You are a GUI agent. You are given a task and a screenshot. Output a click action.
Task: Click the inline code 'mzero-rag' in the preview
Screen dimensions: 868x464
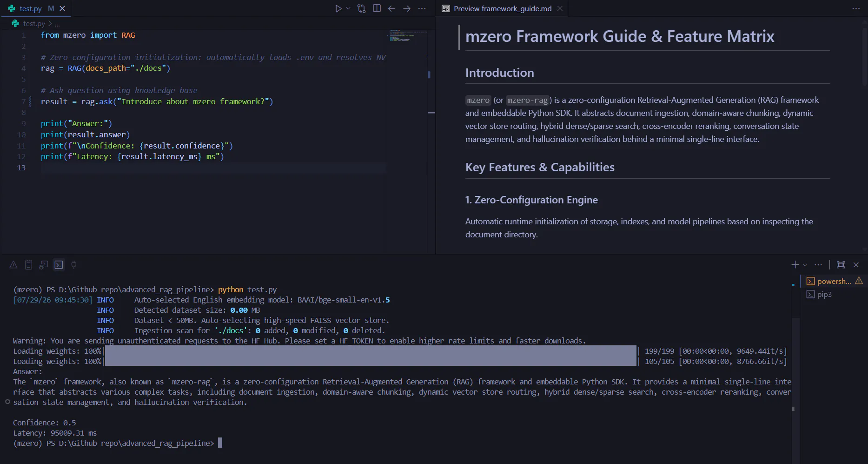527,100
